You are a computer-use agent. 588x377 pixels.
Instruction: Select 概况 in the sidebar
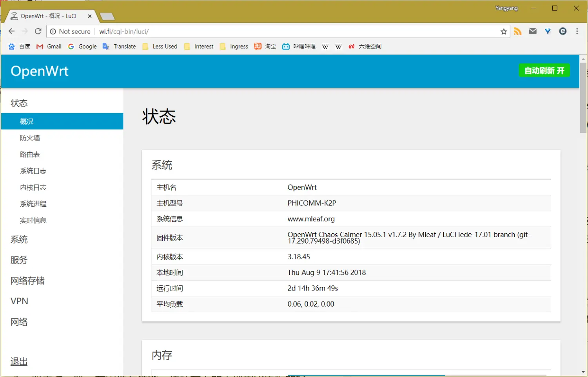click(62, 121)
